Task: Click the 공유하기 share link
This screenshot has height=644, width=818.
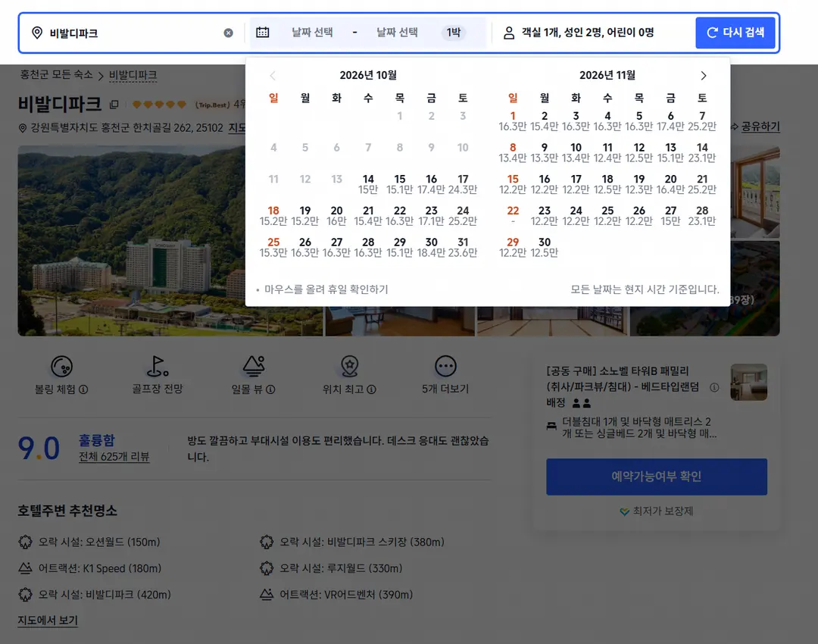Action: (x=760, y=127)
